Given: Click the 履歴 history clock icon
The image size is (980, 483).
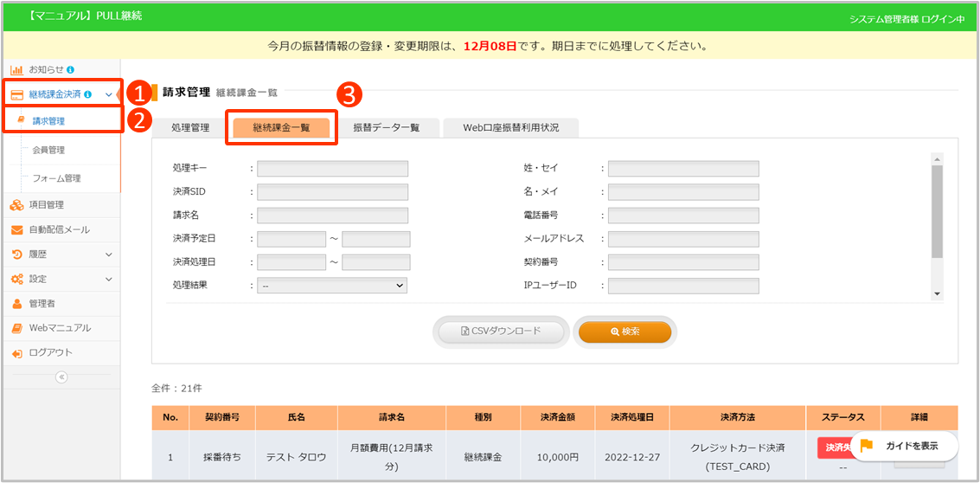Looking at the screenshot, I should pos(16,254).
